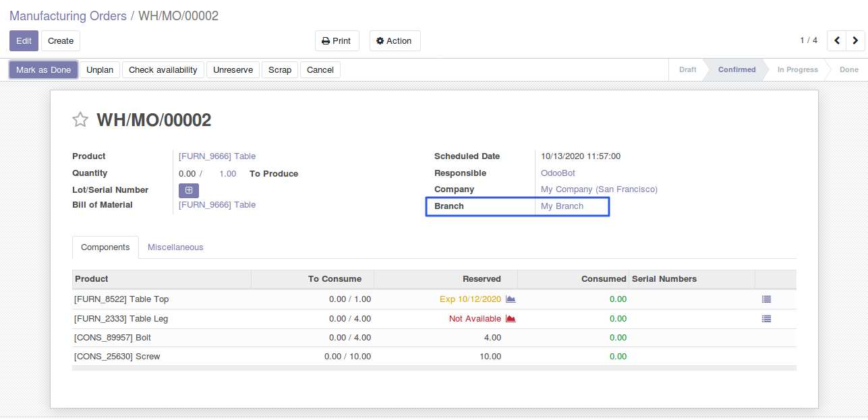Open the Action dropdown menu
This screenshot has height=420, width=868.
tap(395, 41)
